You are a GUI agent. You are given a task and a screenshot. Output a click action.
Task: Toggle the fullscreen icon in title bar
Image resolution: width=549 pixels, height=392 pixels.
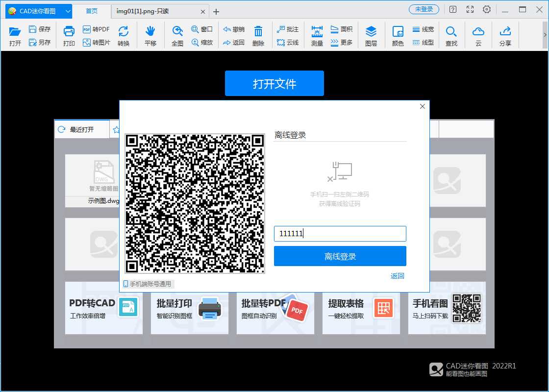tap(470, 9)
